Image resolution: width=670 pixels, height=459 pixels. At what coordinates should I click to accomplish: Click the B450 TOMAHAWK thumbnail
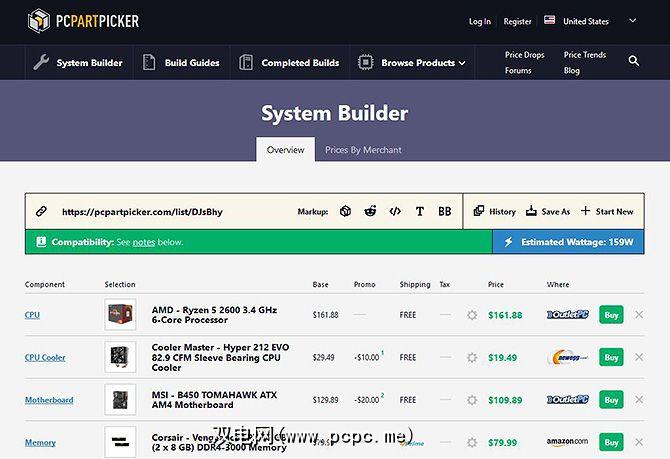point(120,400)
